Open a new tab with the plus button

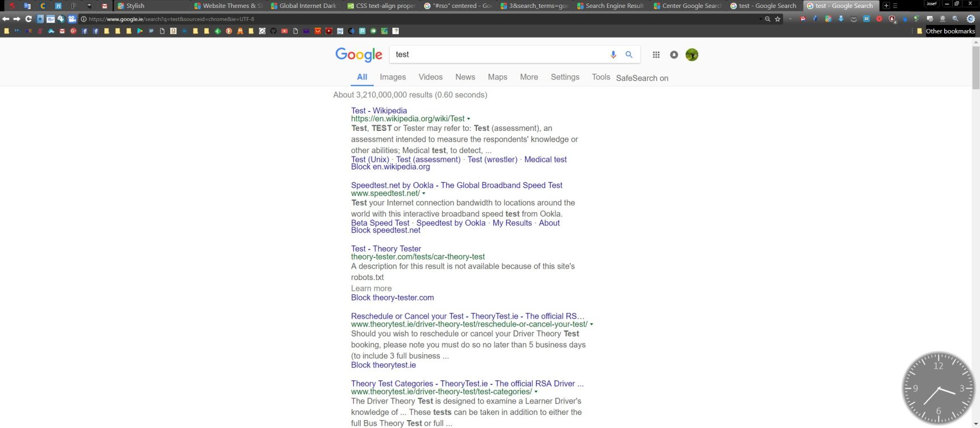pos(886,6)
